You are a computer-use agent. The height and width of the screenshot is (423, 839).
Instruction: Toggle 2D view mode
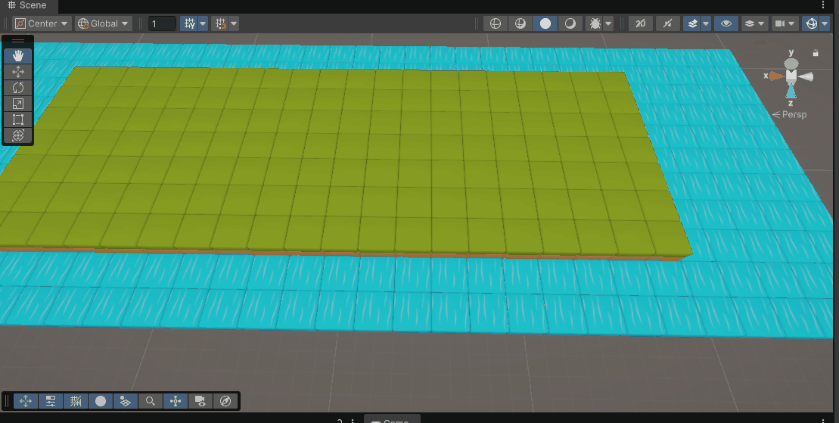pyautogui.click(x=639, y=23)
